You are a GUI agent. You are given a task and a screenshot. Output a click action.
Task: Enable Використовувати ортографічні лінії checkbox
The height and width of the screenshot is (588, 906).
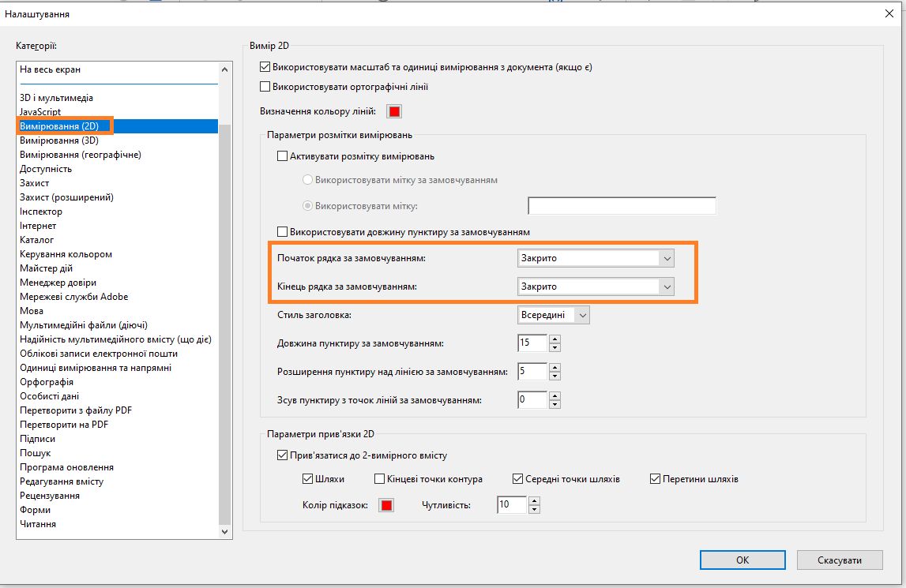click(265, 86)
